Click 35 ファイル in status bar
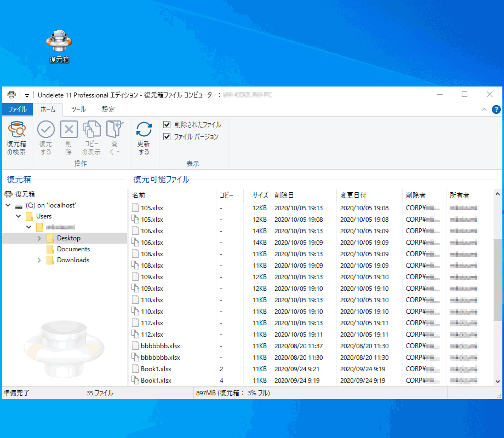 coord(100,393)
